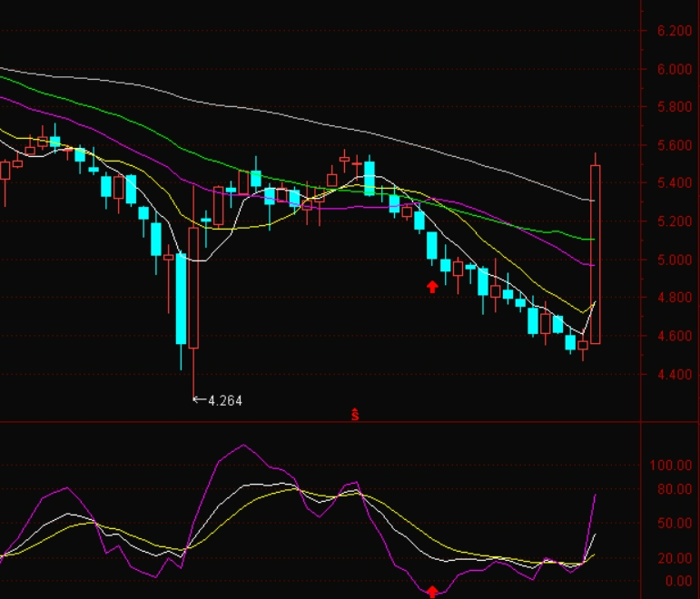Screen dimensions: 700x599
Task: Select the 5.000 price axis label
Action: click(x=675, y=260)
